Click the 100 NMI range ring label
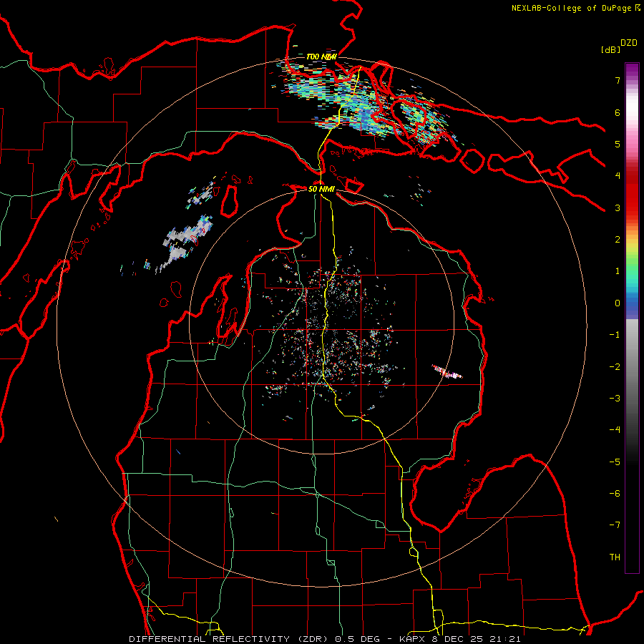The image size is (644, 644). tap(321, 57)
